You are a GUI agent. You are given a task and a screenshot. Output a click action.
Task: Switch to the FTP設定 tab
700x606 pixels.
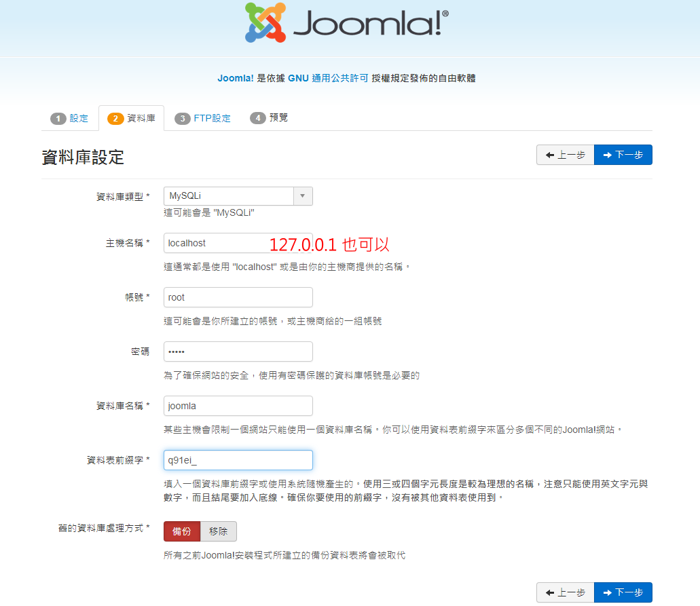212,119
